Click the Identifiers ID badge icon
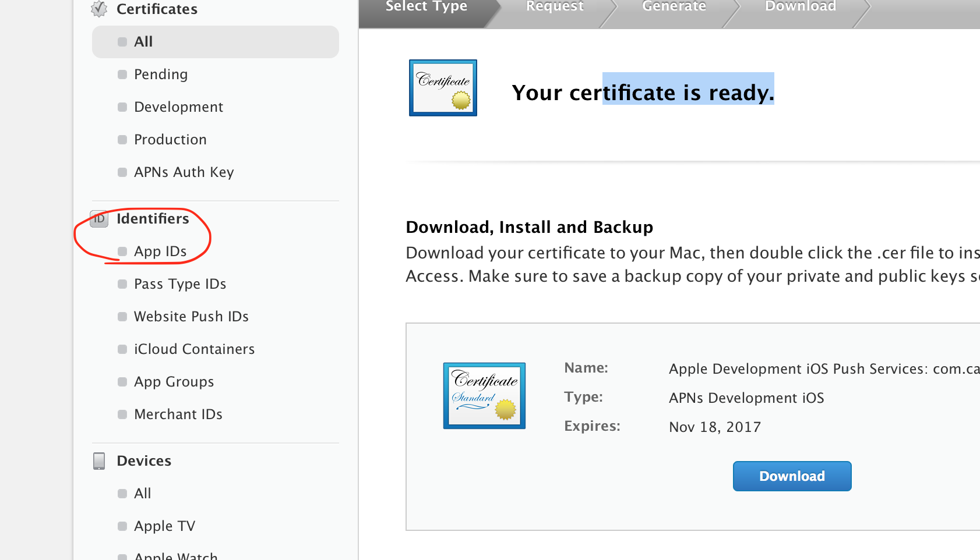 point(99,219)
